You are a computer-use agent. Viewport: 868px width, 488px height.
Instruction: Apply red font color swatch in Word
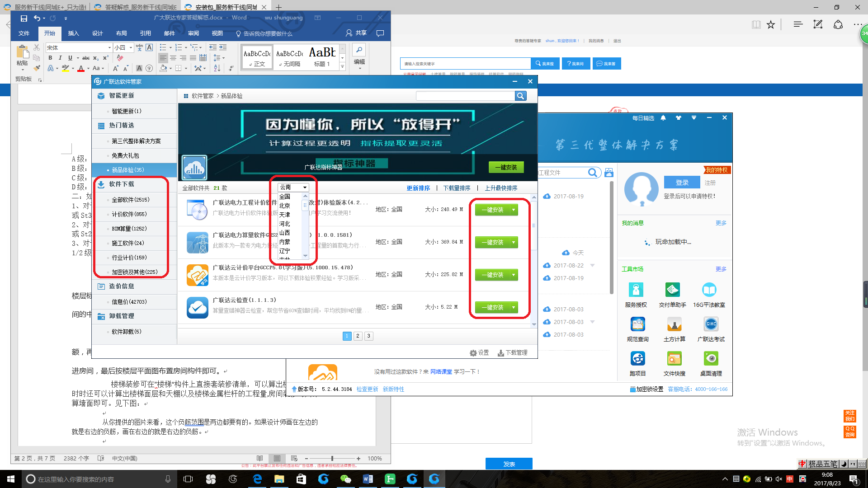[81, 68]
